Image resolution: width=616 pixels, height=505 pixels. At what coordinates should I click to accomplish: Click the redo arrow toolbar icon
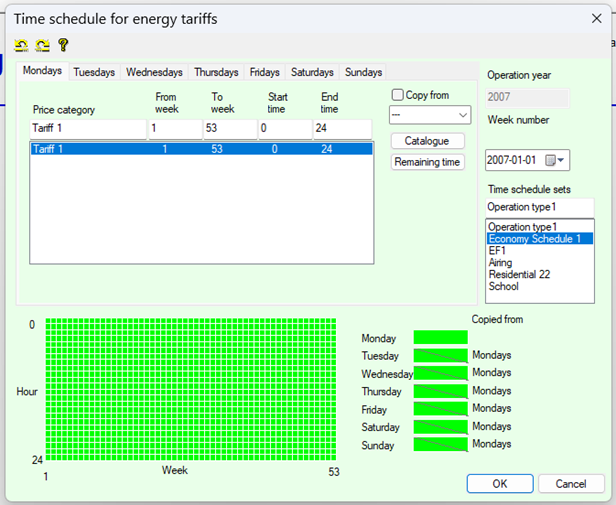point(42,45)
